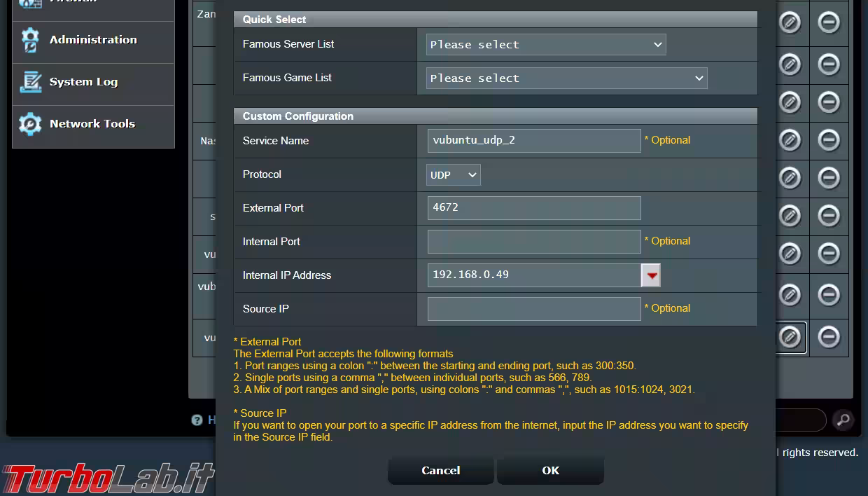Image resolution: width=868 pixels, height=496 pixels.
Task: Click the blue question mark help icon
Action: [x=197, y=420]
